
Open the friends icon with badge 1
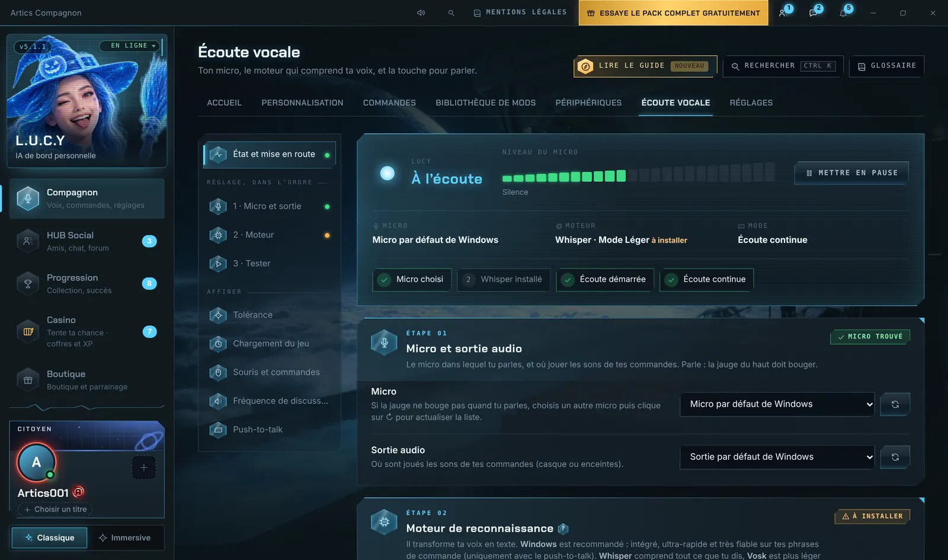(783, 12)
